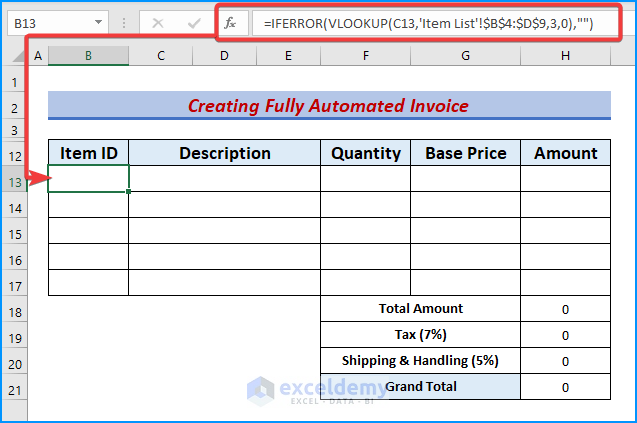Screen dimensions: 637x423
Task: Select column A header
Action: point(38,56)
